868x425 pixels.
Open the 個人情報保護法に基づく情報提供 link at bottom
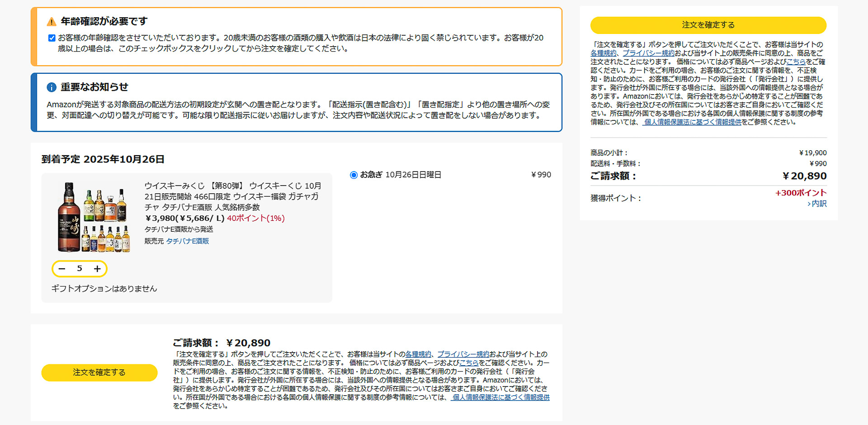pos(500,397)
